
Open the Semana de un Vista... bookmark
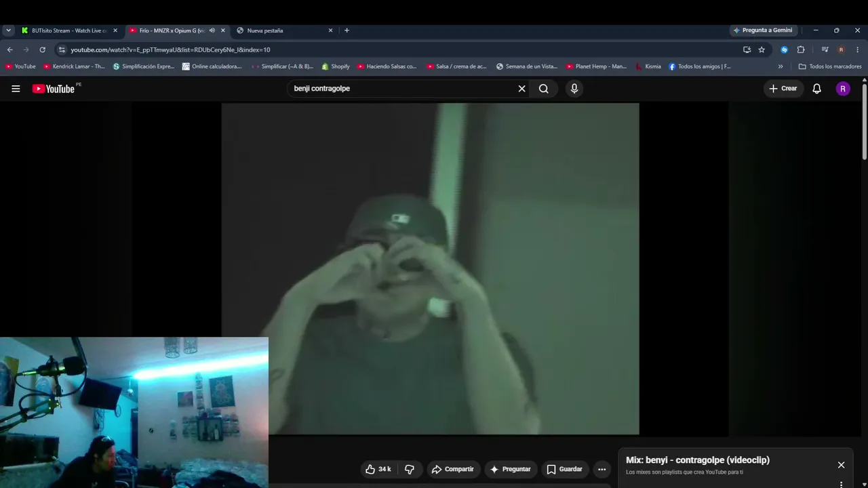coord(527,66)
